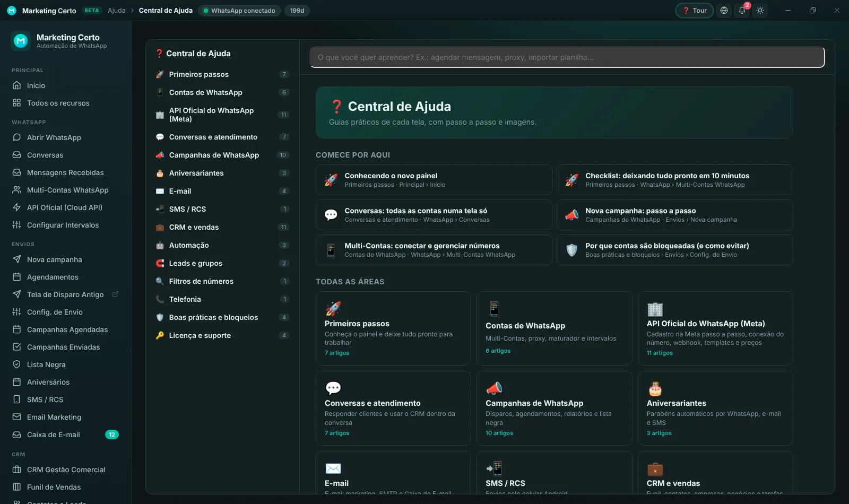The image size is (849, 504).
Task: Click the Nova campanha paper plane icon
Action: 16,259
